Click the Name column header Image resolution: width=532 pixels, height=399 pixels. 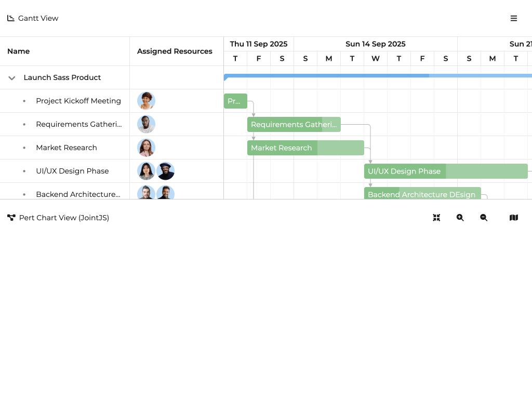coord(19,51)
